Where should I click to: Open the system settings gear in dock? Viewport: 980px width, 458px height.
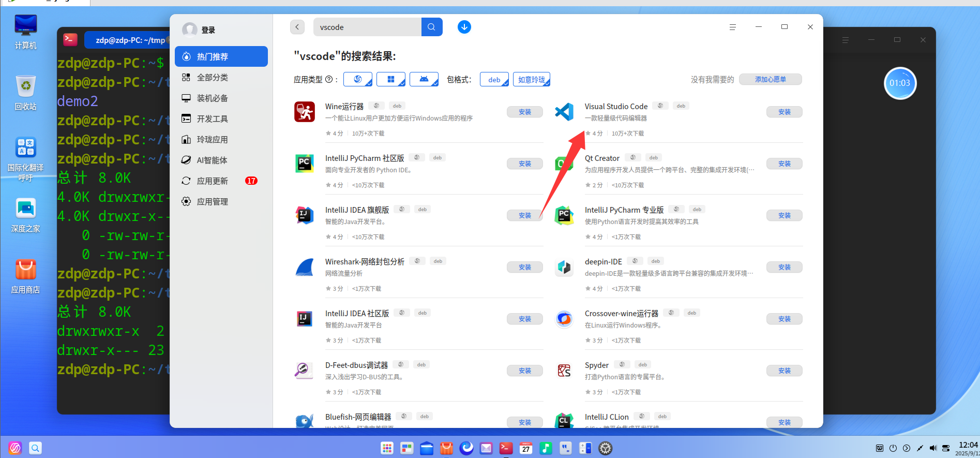coord(605,448)
